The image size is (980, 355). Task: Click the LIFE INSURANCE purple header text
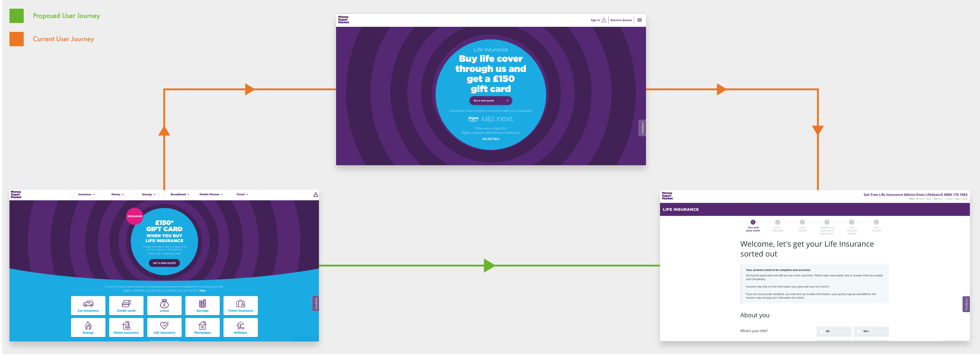pos(681,210)
